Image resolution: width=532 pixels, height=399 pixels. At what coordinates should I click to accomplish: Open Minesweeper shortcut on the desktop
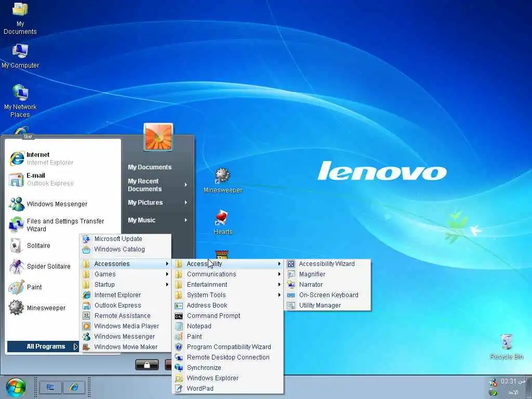(x=222, y=180)
